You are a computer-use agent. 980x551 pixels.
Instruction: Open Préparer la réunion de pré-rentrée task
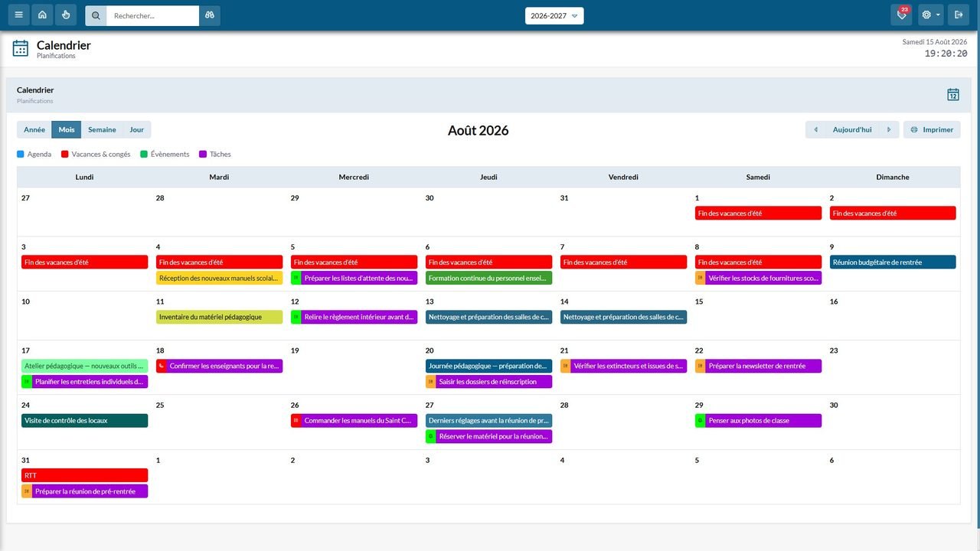(x=85, y=491)
